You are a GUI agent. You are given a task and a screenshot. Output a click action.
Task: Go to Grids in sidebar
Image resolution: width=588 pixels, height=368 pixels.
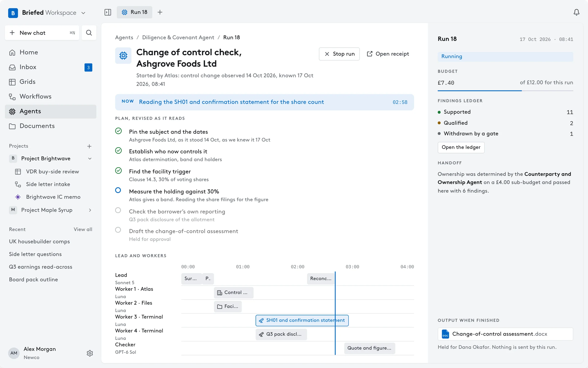tap(50, 82)
